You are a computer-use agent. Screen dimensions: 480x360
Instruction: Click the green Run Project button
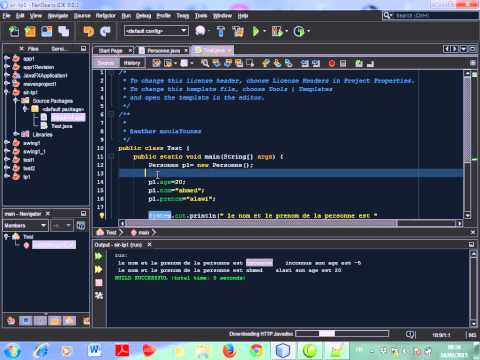click(256, 31)
